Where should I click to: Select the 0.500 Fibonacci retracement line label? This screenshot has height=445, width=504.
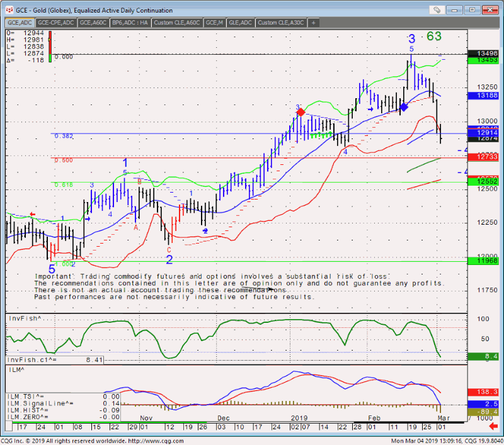click(63, 161)
